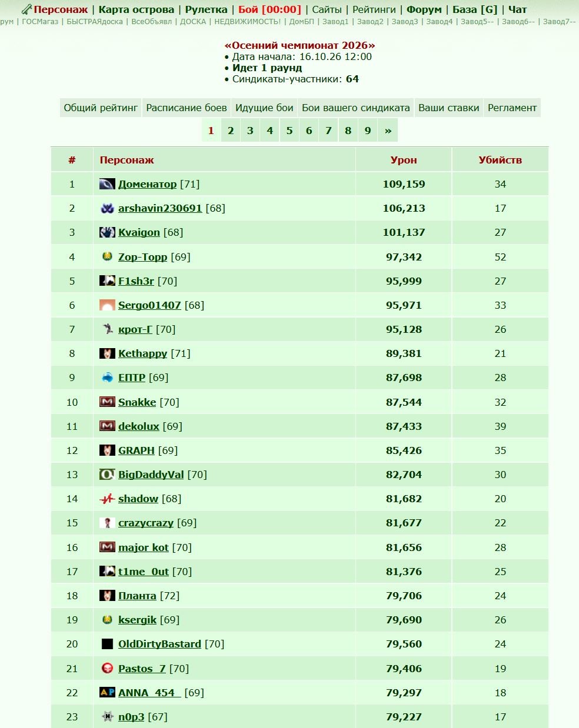Click the red icon next to shadow

(107, 499)
